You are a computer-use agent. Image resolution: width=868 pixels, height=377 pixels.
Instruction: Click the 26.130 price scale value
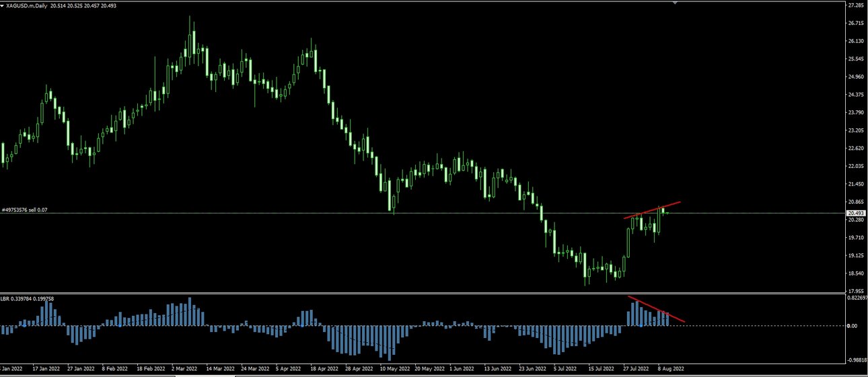[856, 41]
